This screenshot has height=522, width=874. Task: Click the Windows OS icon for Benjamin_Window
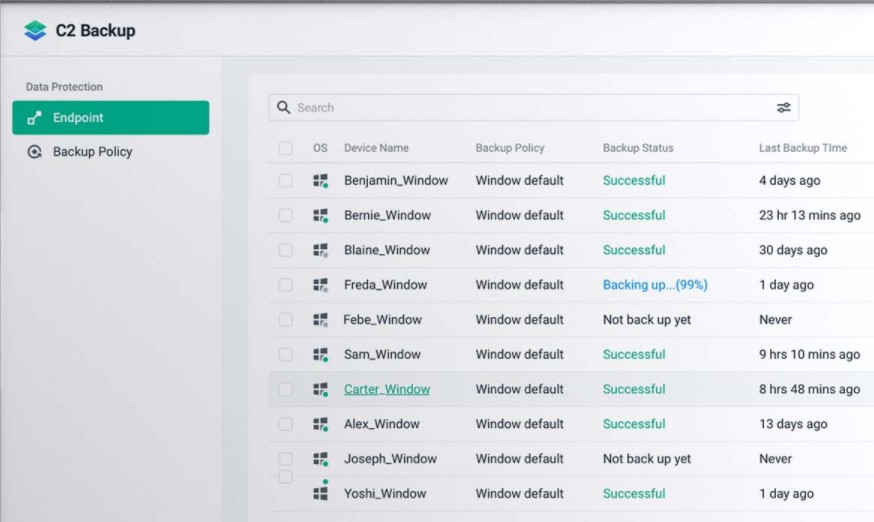320,181
